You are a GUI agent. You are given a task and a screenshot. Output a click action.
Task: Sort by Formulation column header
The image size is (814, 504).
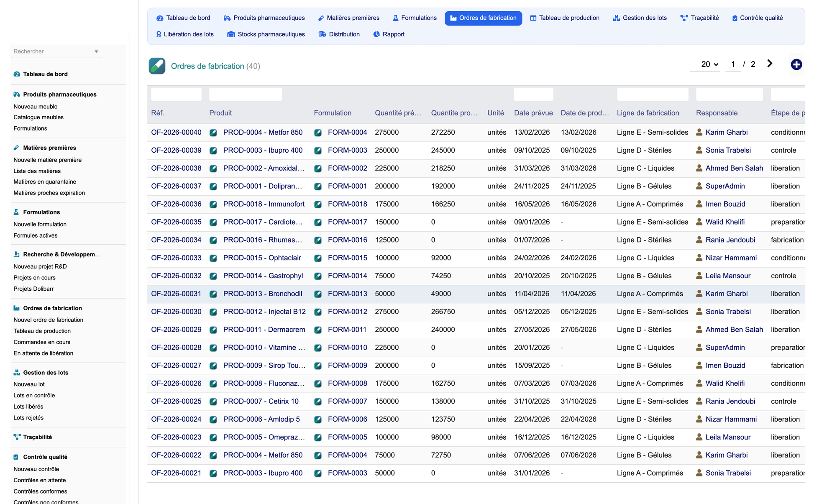tap(333, 113)
